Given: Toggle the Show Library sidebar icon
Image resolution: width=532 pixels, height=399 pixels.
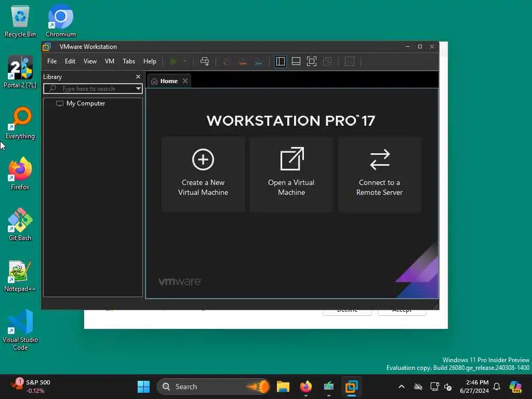Looking at the screenshot, I should click(280, 61).
